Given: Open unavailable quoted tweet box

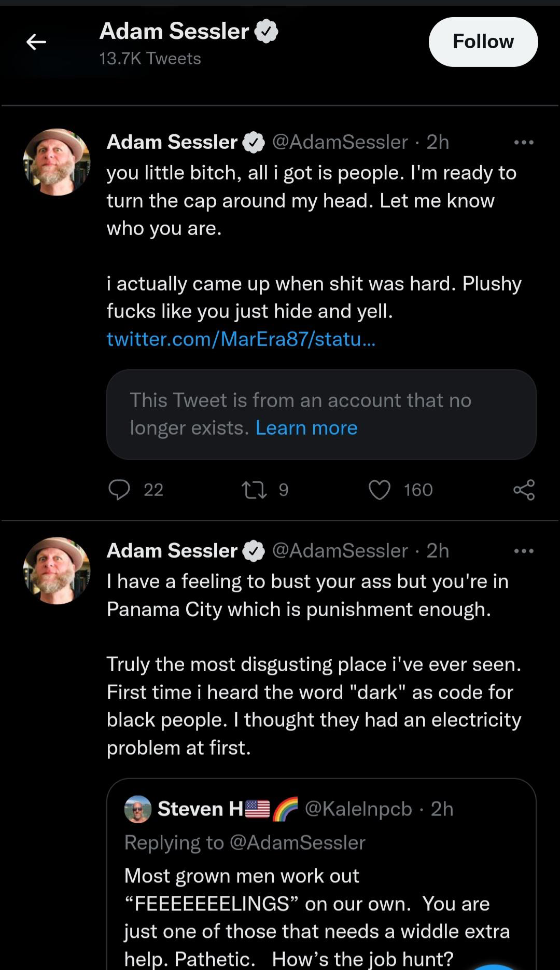Looking at the screenshot, I should pos(321,414).
